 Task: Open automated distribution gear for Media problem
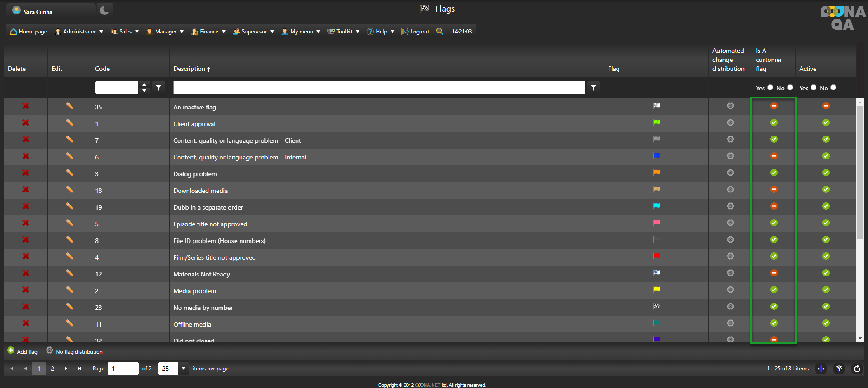click(730, 290)
